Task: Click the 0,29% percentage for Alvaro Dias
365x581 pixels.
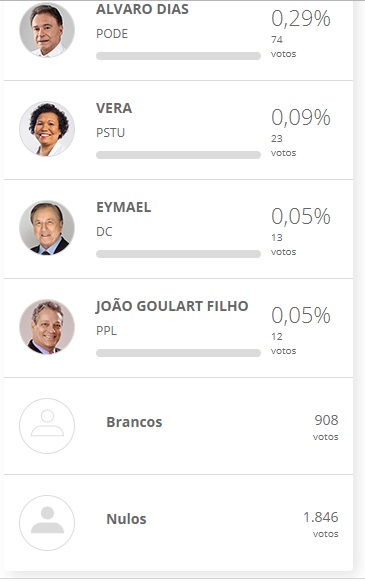Action: point(301,19)
